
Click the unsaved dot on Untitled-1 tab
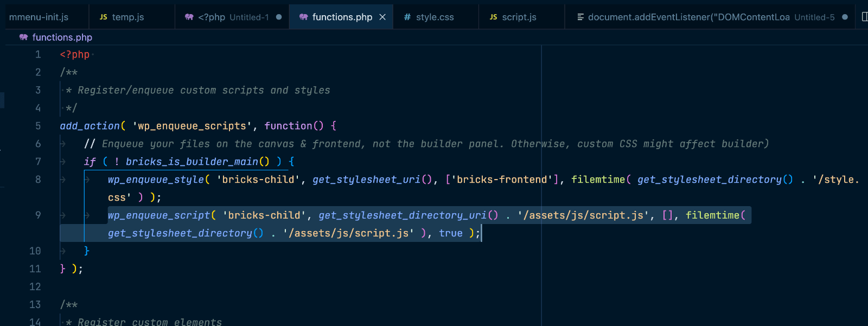[x=279, y=17]
